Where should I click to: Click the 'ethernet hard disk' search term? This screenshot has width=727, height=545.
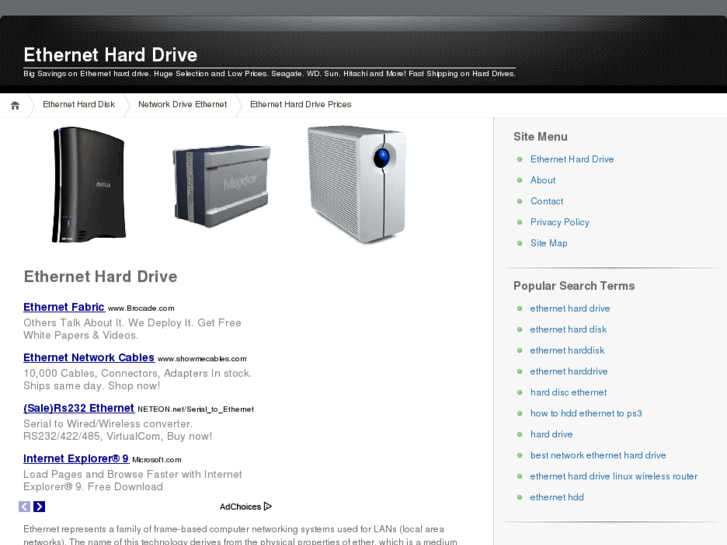(x=568, y=329)
